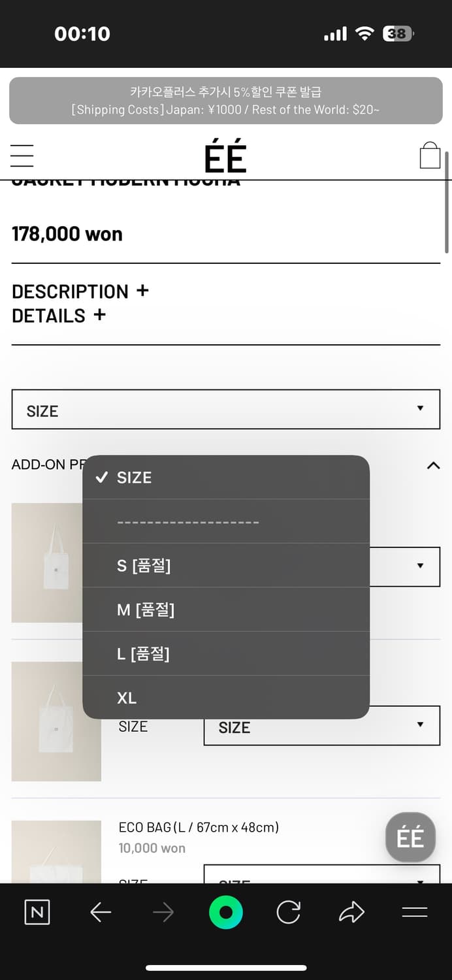Tap the green circle home button
The image size is (452, 980).
point(226,912)
